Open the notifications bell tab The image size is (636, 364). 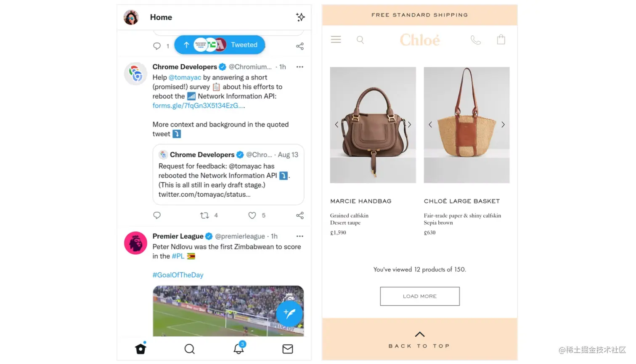click(x=239, y=348)
